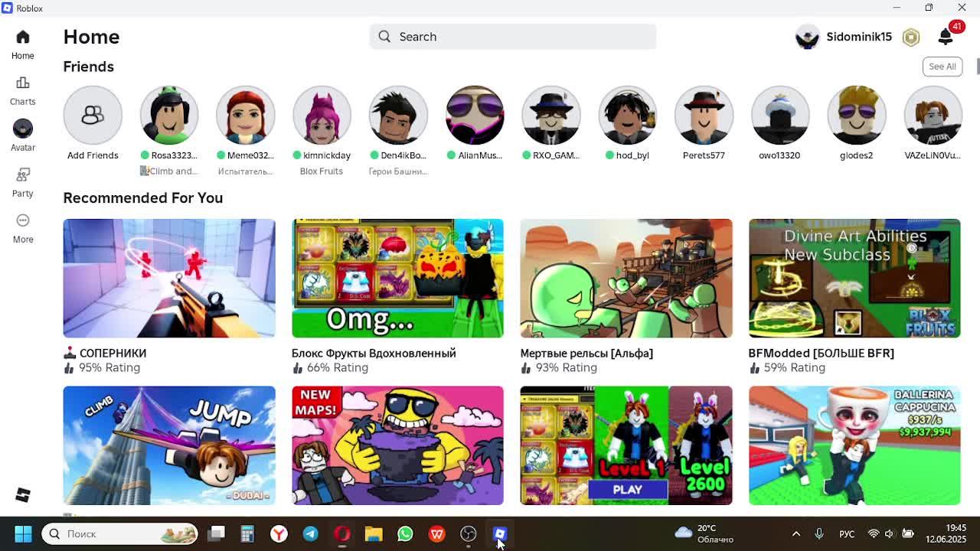The height and width of the screenshot is (551, 980).
Task: Click the Search input field
Action: 513,37
